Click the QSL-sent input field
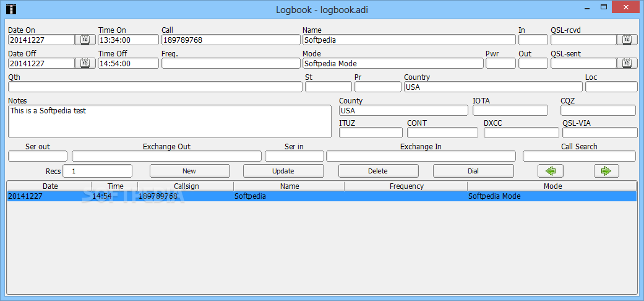Viewport: 644px width, 301px height. 583,63
